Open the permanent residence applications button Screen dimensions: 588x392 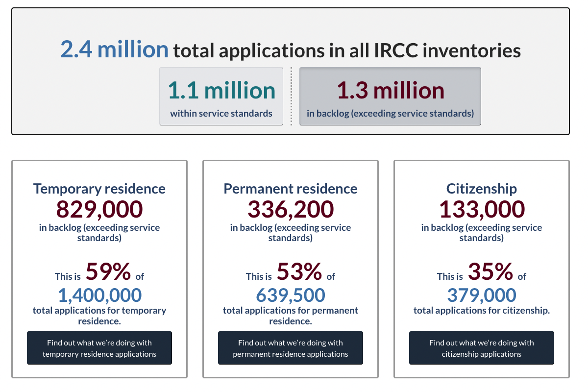pyautogui.click(x=291, y=348)
